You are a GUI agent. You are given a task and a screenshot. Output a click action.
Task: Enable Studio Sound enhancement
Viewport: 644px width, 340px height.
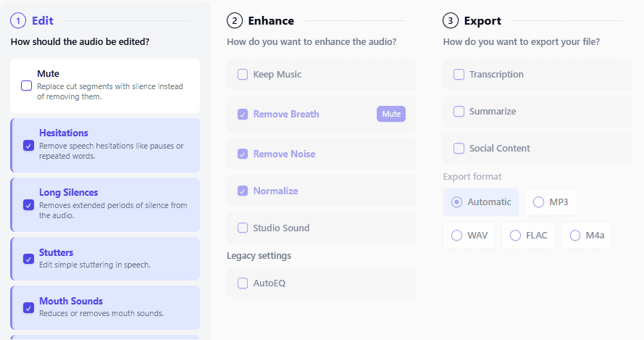point(243,228)
